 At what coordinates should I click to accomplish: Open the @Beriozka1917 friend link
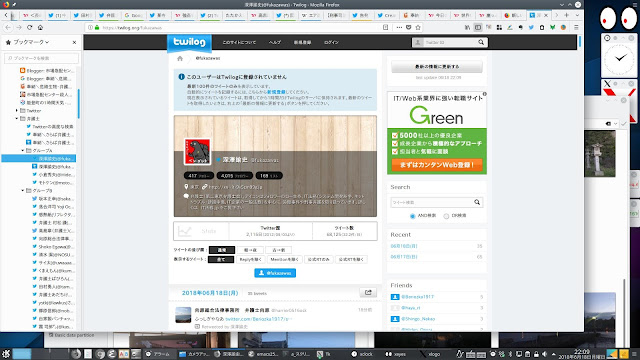tap(417, 297)
